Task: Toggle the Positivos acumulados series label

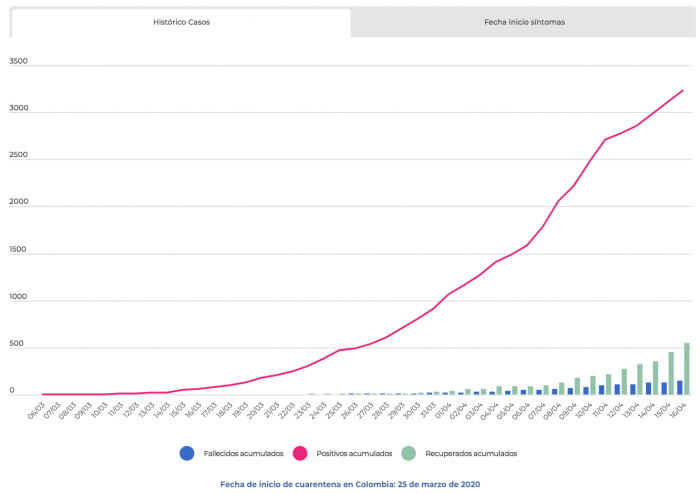Action: point(354,454)
